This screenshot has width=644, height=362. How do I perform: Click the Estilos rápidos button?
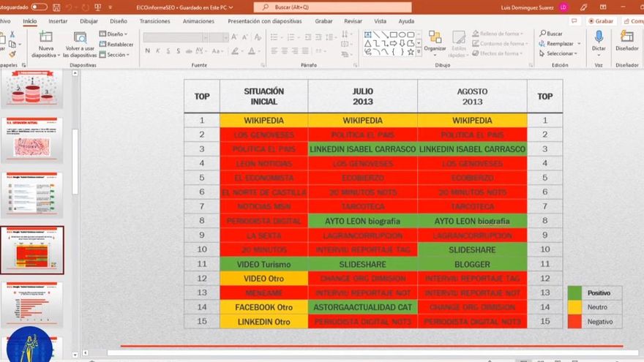point(459,44)
